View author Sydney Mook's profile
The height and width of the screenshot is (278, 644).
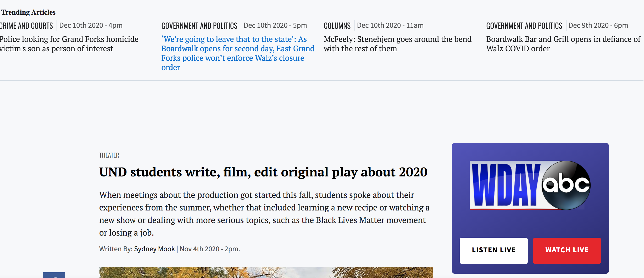pos(154,249)
